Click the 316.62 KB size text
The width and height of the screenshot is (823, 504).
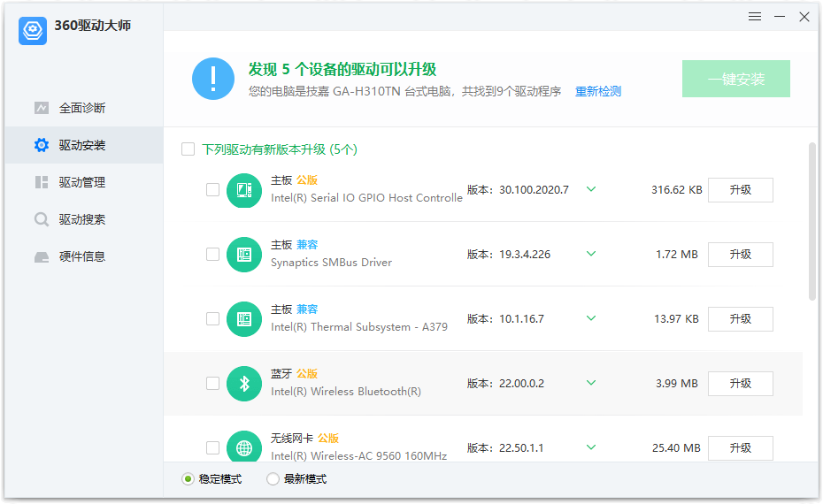tap(677, 190)
